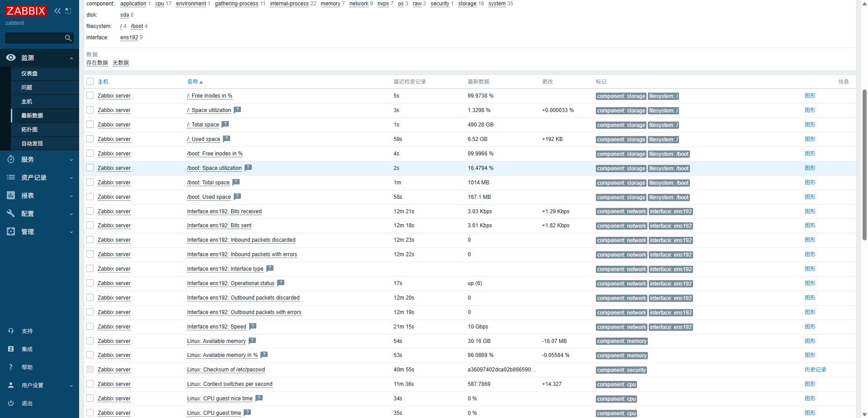The image size is (868, 418).
Task: Click the ZABBIX logo
Action: pyautogui.click(x=26, y=11)
